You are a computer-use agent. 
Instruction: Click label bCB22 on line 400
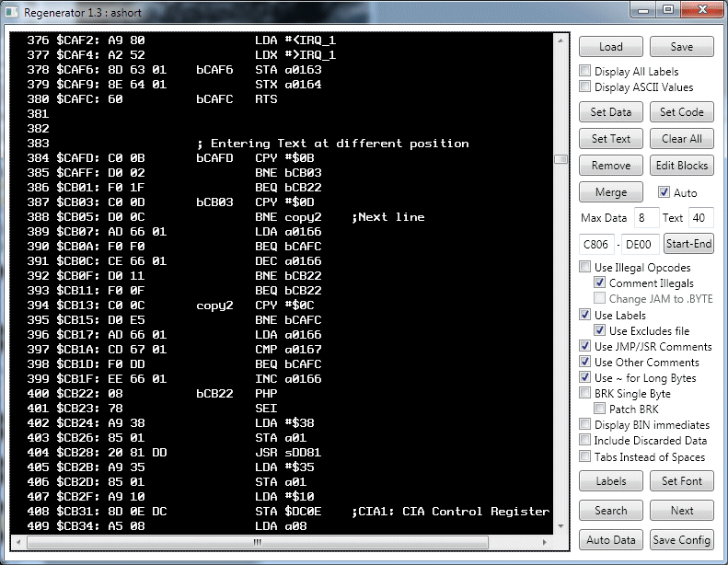click(x=214, y=394)
